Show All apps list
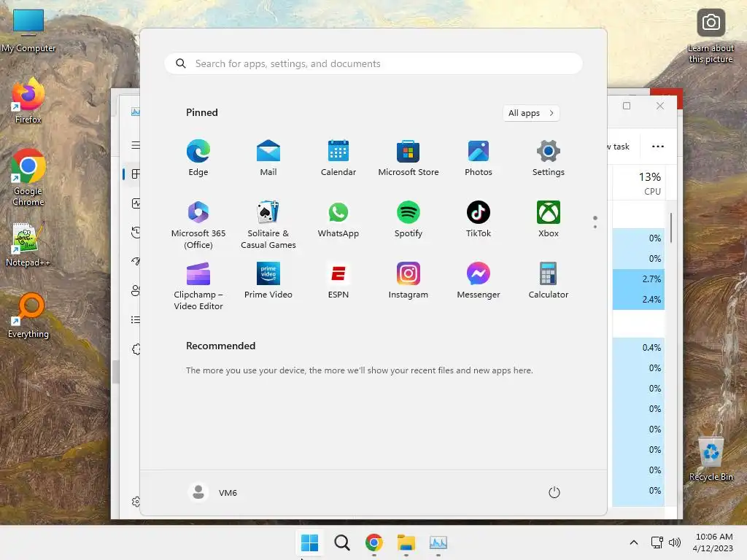This screenshot has height=560, width=747. click(x=531, y=113)
